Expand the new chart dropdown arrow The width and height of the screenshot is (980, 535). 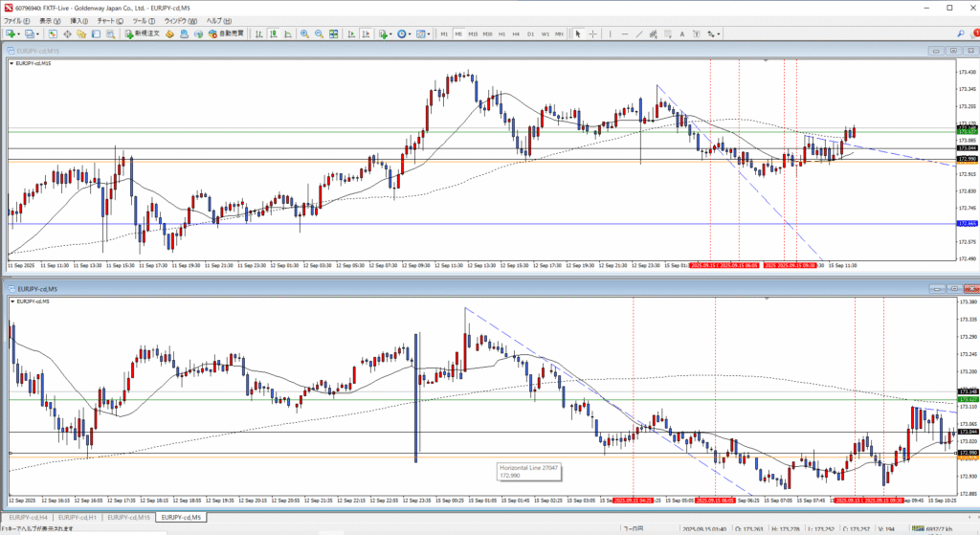pos(19,33)
